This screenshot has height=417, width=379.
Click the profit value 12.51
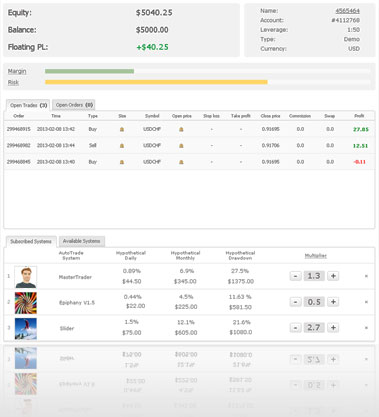pos(361,146)
